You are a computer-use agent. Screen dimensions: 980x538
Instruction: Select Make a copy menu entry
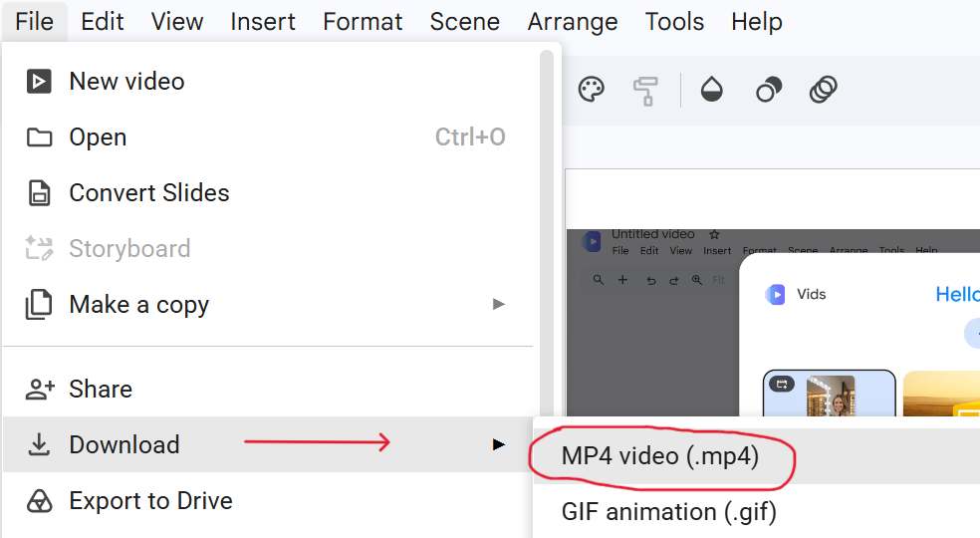click(x=269, y=305)
